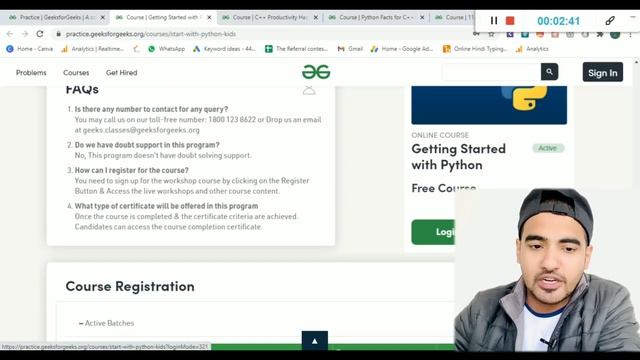Open the extensions puzzle icon
Viewport: 640px width, 360px height.
600,35
